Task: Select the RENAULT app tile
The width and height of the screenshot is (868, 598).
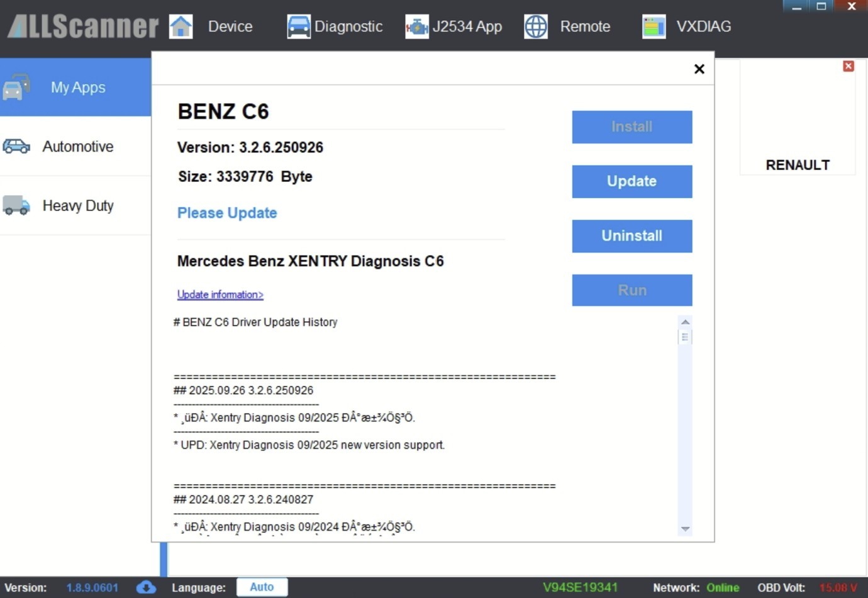Action: click(x=797, y=126)
